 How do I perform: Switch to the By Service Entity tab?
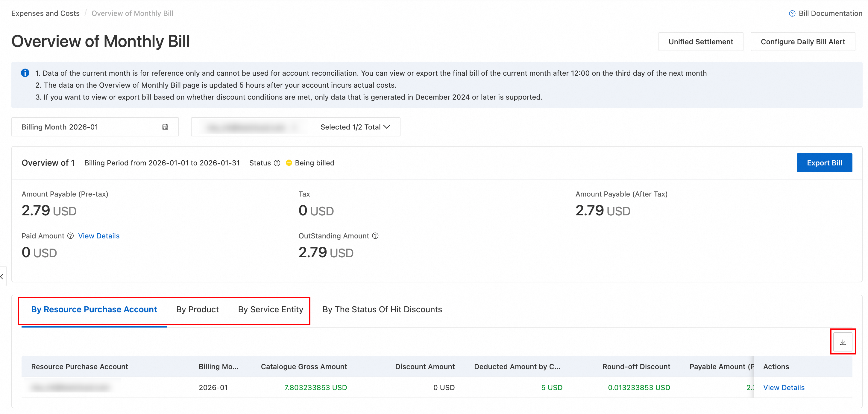coord(270,309)
